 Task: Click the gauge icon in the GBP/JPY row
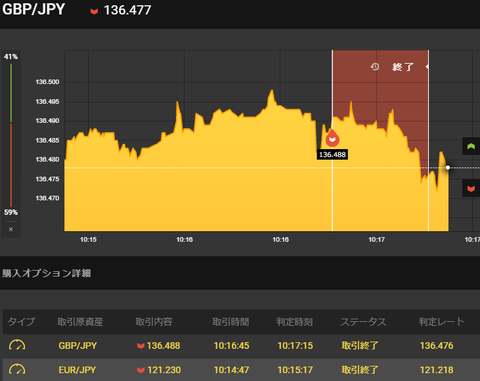pos(17,345)
